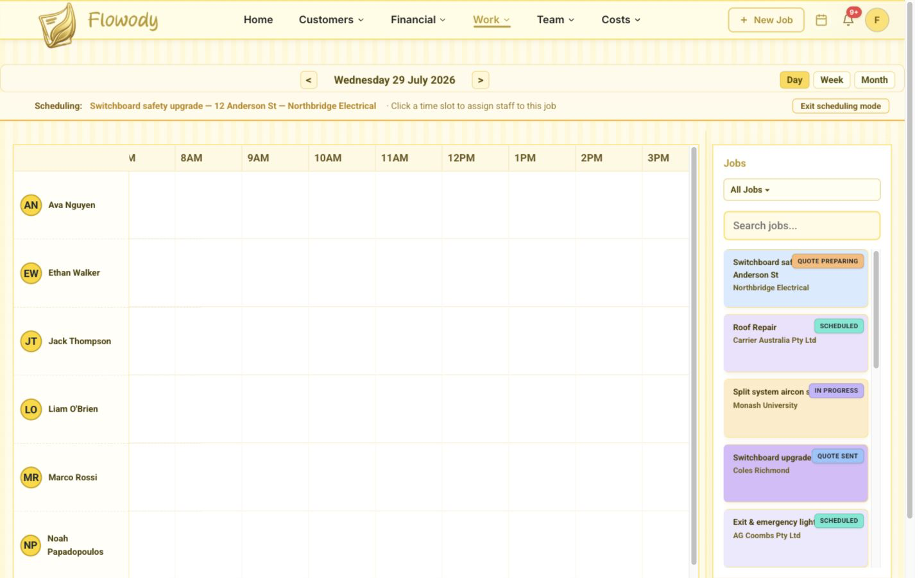Select the Roof Repair job card
Screen dimensions: 924x578
pos(796,344)
